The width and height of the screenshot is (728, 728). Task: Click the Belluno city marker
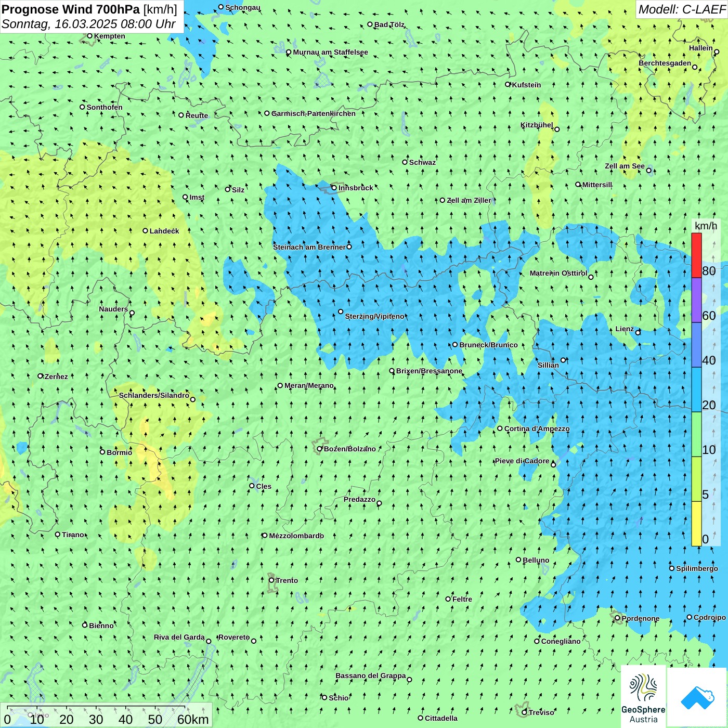(518, 560)
